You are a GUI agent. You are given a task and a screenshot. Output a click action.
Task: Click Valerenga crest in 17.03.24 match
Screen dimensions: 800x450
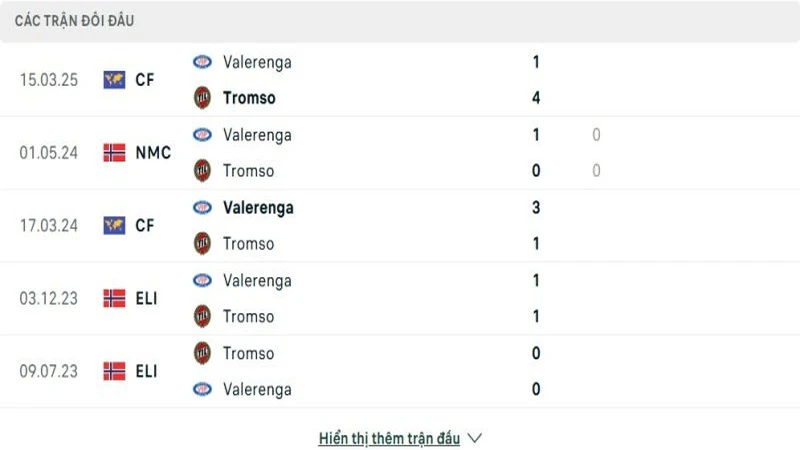click(203, 208)
